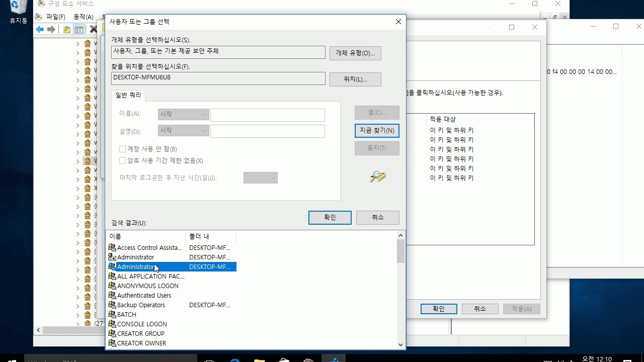This screenshot has width=644, height=362.
Task: Click the 열(C)... button
Action: click(x=377, y=112)
